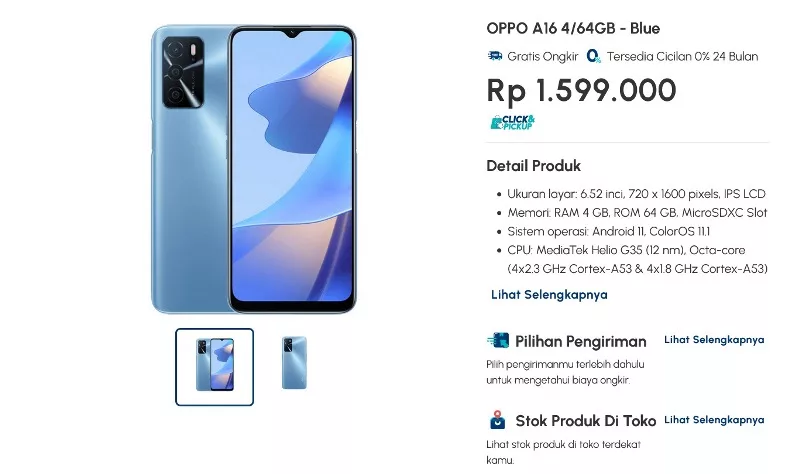
Task: Click the Rp 1.599.000 price text
Action: (581, 91)
